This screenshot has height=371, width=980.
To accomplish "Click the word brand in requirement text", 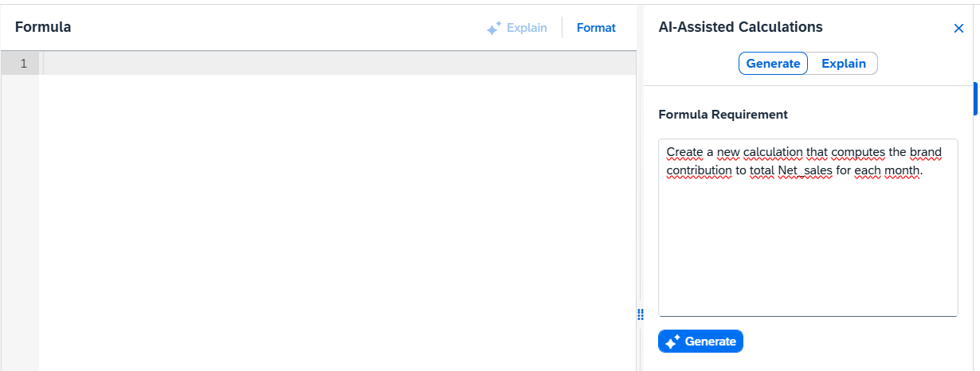I will 925,152.
